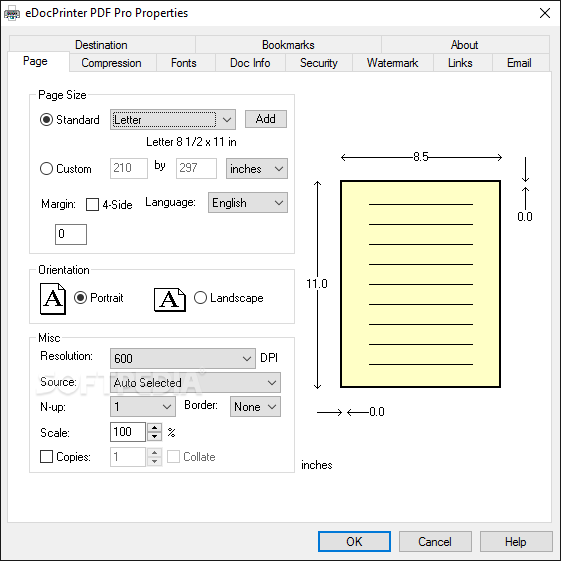Image resolution: width=561 pixels, height=561 pixels.
Task: Click the custom width field showing 210
Action: click(x=129, y=168)
